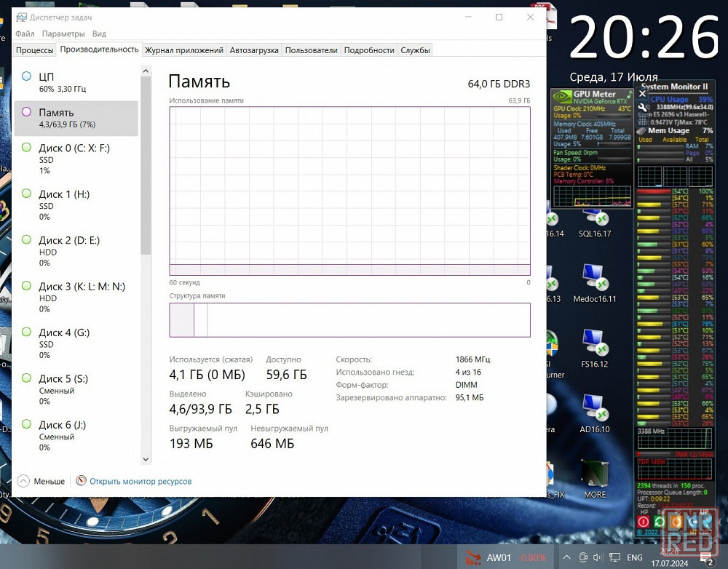The height and width of the screenshot is (569, 728).
Task: Open Диск 0 (C: X: F:) graph
Action: click(x=76, y=159)
